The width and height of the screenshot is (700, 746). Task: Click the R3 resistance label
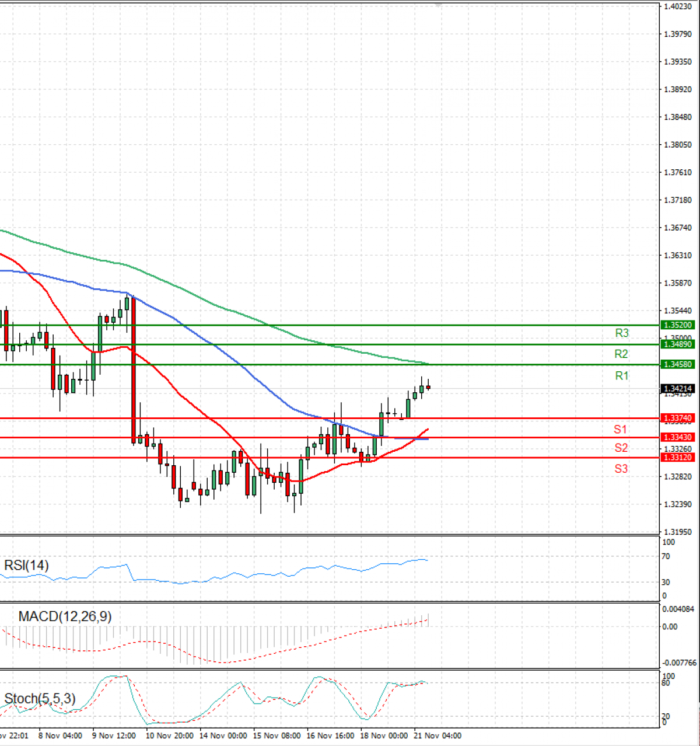tap(621, 333)
